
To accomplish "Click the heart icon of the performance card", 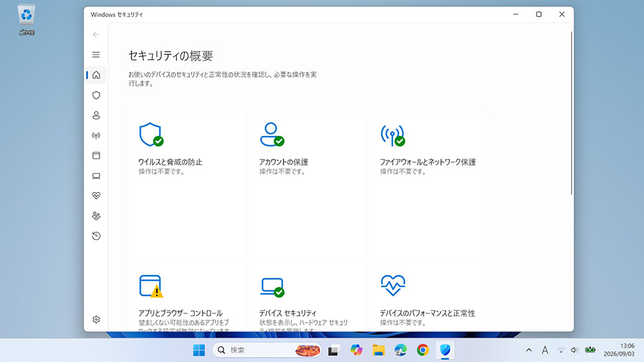I will (393, 285).
